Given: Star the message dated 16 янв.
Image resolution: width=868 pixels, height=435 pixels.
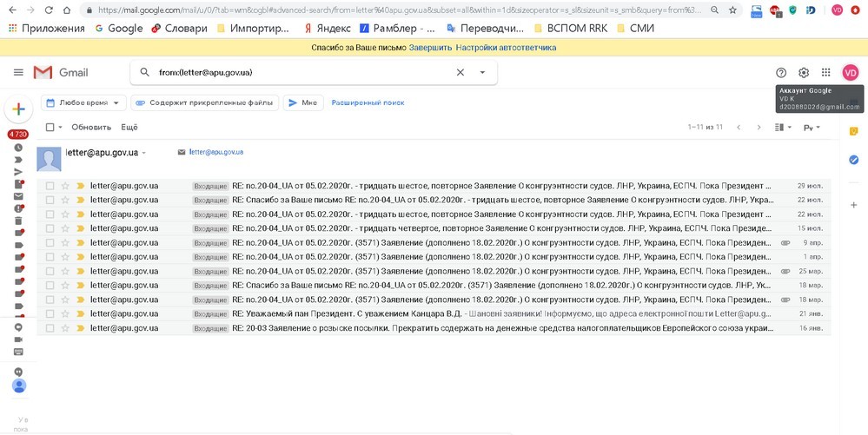Looking at the screenshot, I should tap(65, 328).
